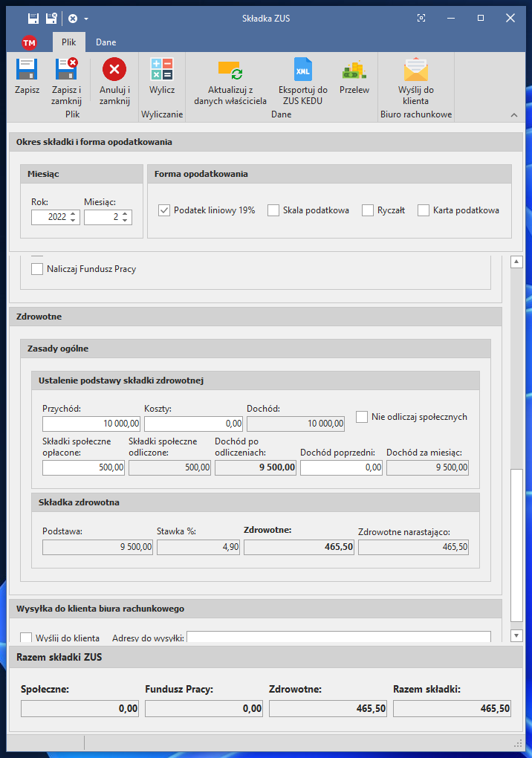Increase the Rok value with up arrow
532x758 pixels.
(73, 213)
